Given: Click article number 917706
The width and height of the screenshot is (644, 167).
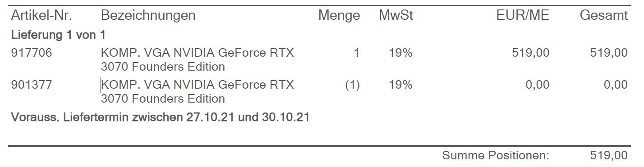Looking at the screenshot, I should click(x=32, y=53).
